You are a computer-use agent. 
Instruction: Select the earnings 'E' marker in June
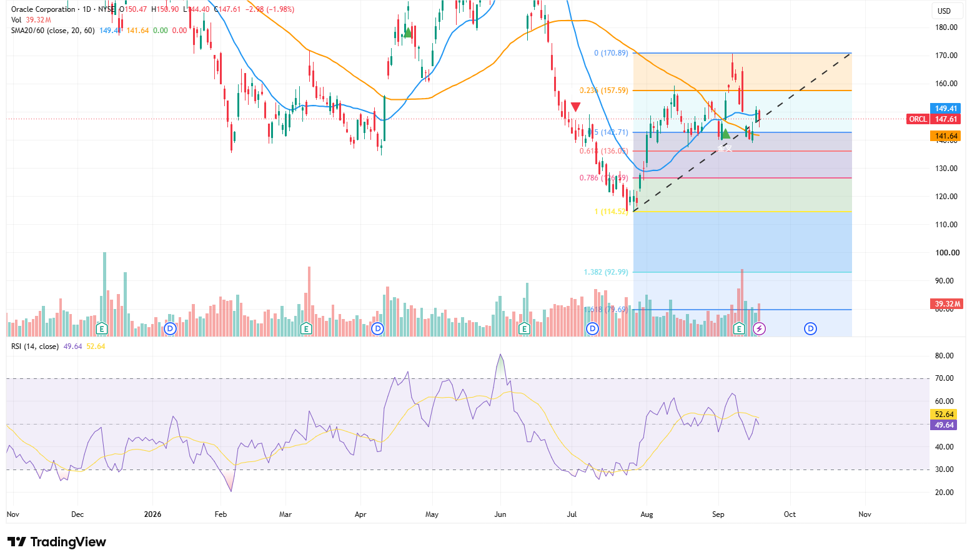[x=524, y=328]
